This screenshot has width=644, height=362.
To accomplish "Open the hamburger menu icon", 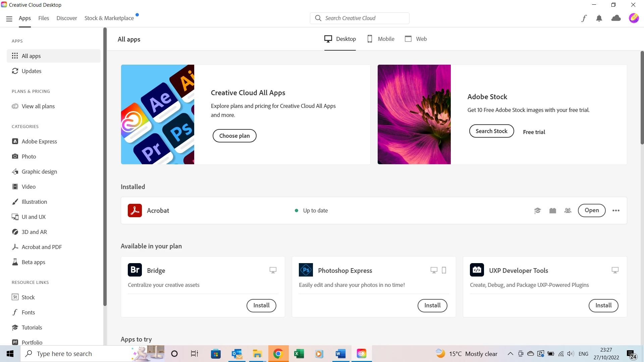I will click(9, 19).
